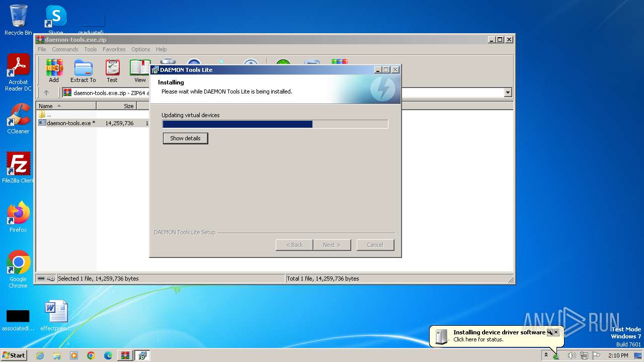Open the WinRAR Options menu
The height and width of the screenshot is (362, 644).
141,49
